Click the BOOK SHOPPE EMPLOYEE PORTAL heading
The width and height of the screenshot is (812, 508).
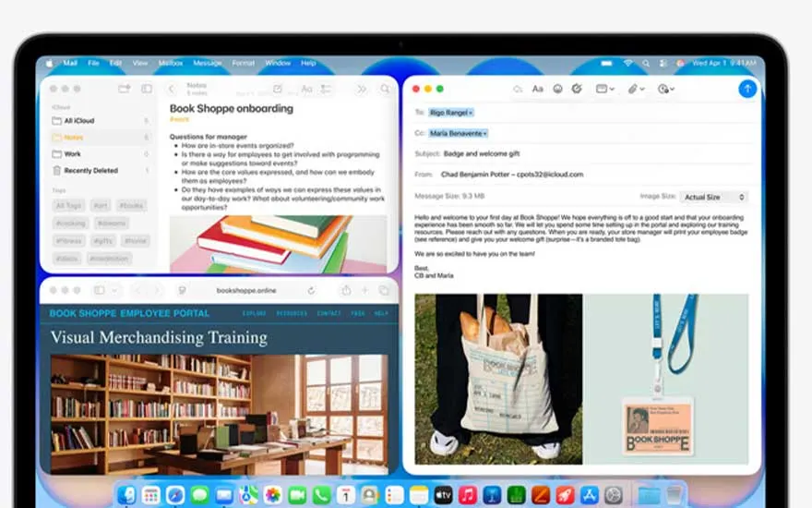(129, 313)
